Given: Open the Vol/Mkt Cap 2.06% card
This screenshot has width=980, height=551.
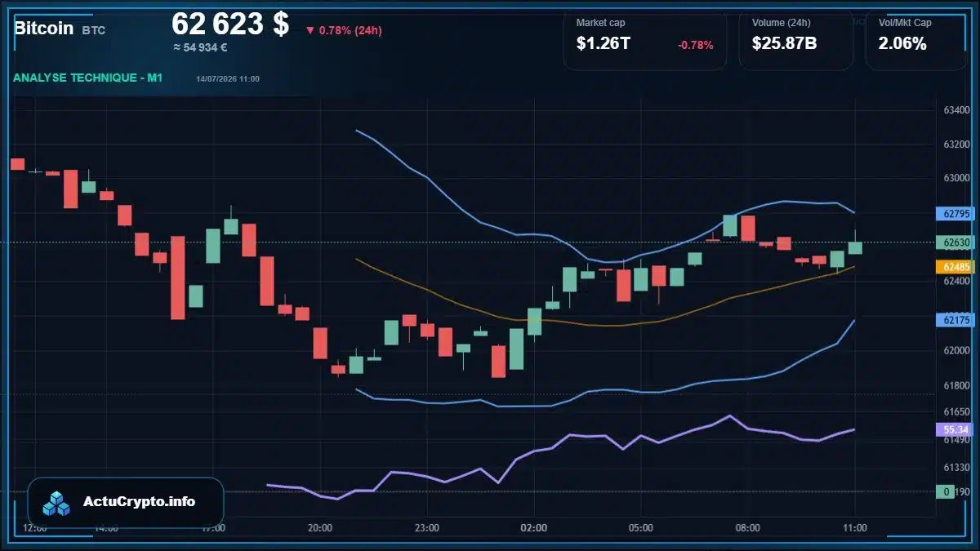Looking at the screenshot, I should tap(915, 39).
